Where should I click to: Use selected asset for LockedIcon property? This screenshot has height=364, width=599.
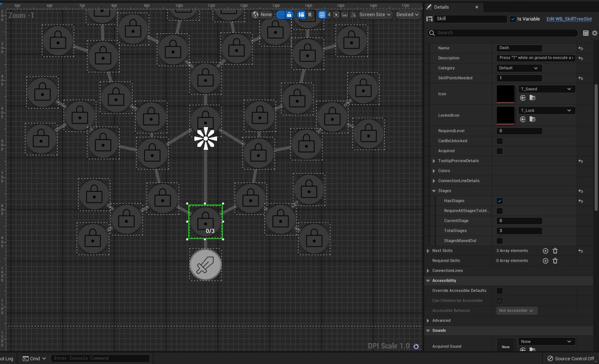523,119
